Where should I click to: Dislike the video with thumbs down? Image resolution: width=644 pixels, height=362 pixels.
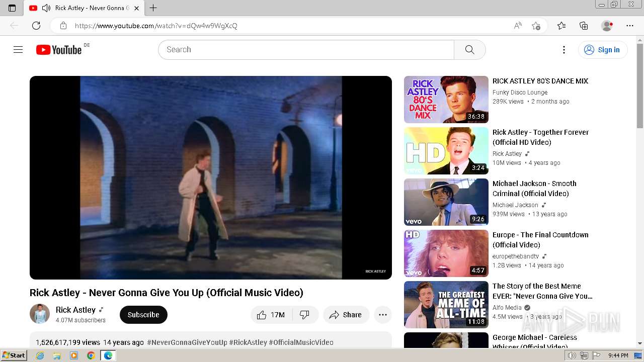tap(304, 315)
